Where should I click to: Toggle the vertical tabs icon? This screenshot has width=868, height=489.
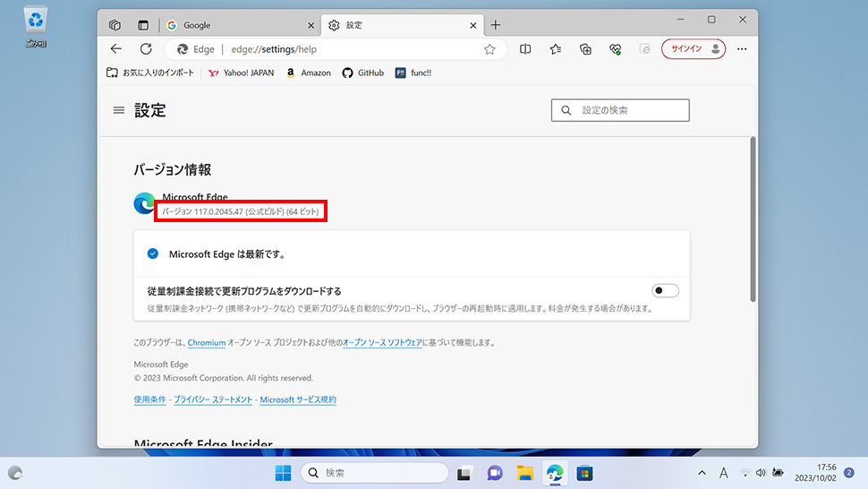(x=143, y=25)
